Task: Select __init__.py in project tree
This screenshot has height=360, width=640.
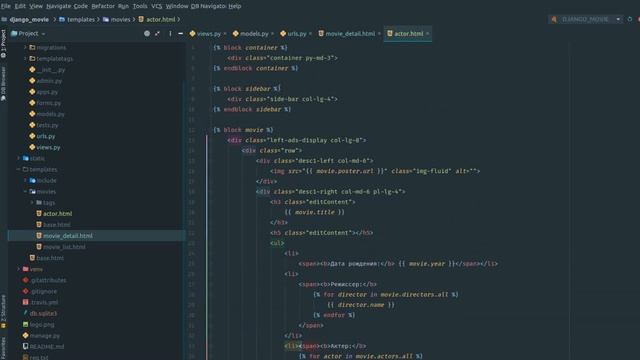Action: pos(51,70)
